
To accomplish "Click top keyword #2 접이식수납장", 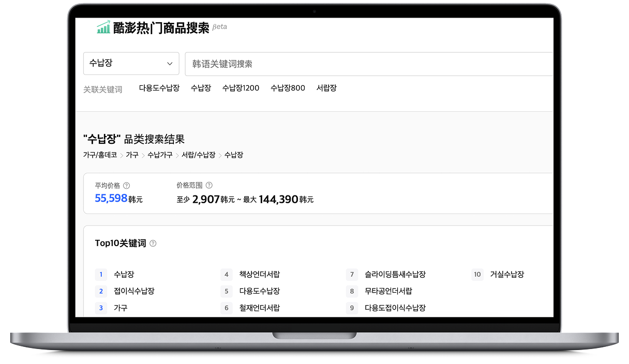I will coord(134,291).
